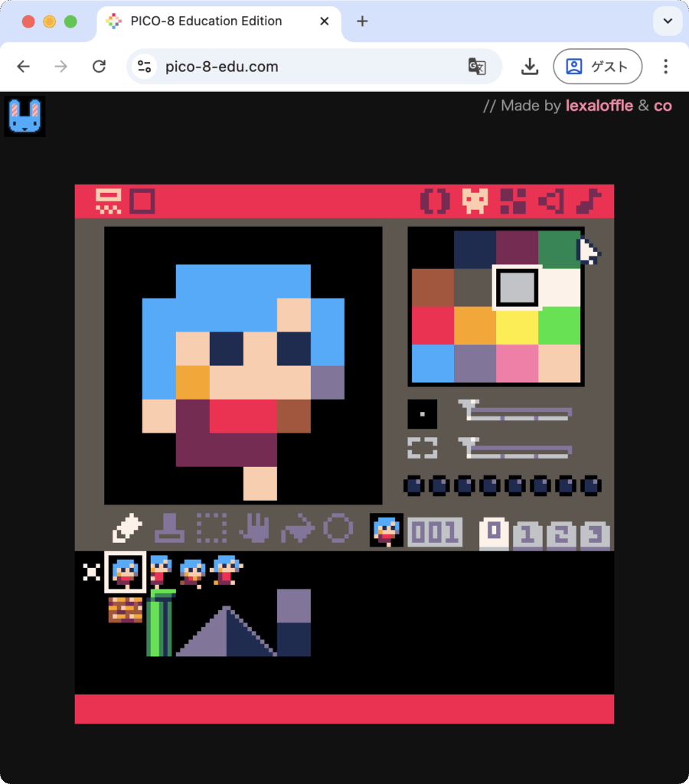Open the SFX editor

tap(551, 201)
